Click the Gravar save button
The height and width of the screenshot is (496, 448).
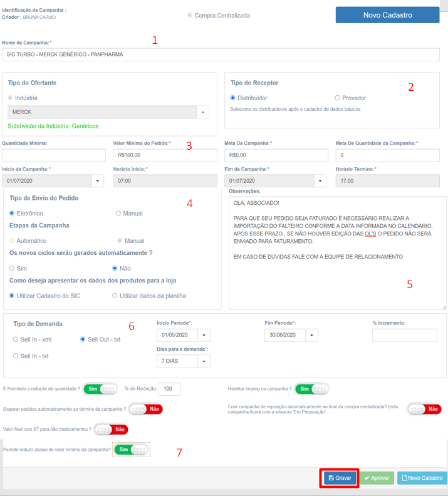coord(340,478)
